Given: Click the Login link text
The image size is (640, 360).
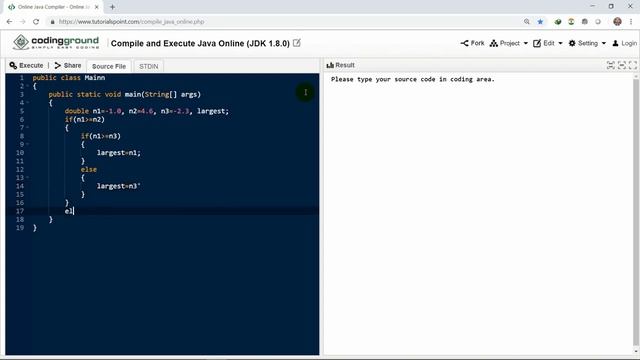Looking at the screenshot, I should [x=629, y=43].
